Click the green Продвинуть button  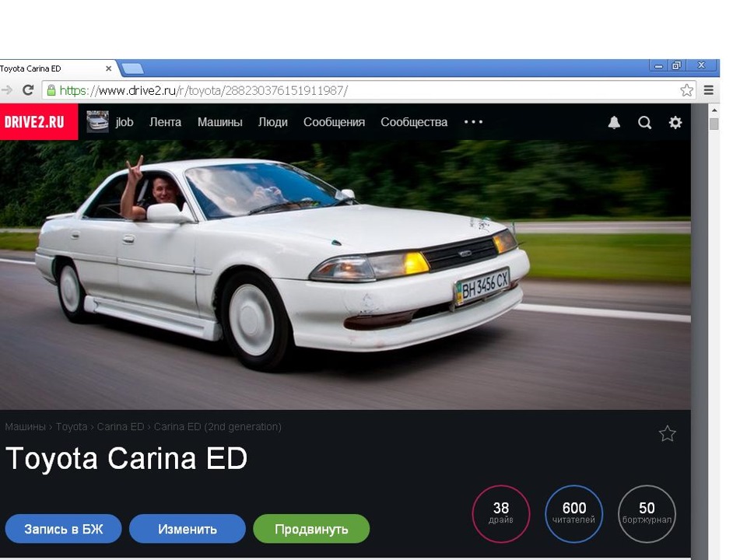point(311,529)
